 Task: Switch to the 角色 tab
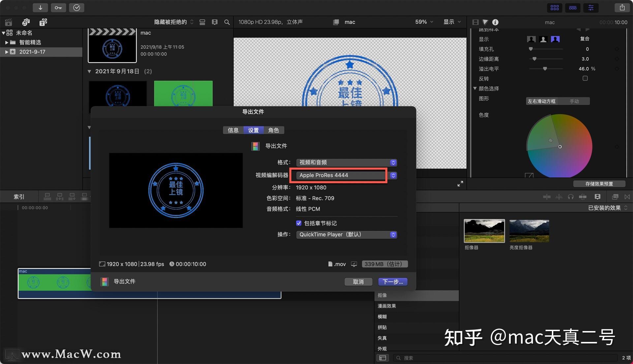[274, 130]
